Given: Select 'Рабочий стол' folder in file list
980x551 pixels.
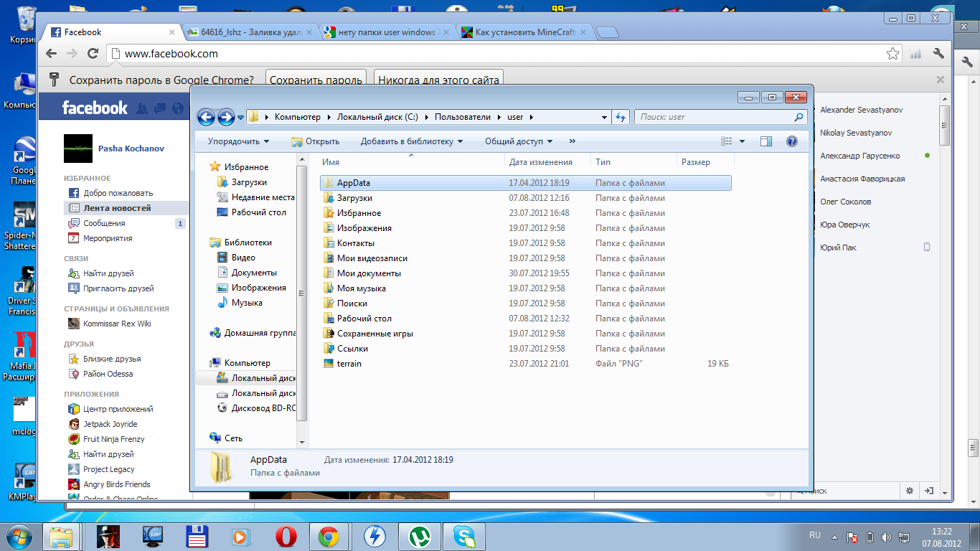Looking at the screenshot, I should (x=525, y=319).
